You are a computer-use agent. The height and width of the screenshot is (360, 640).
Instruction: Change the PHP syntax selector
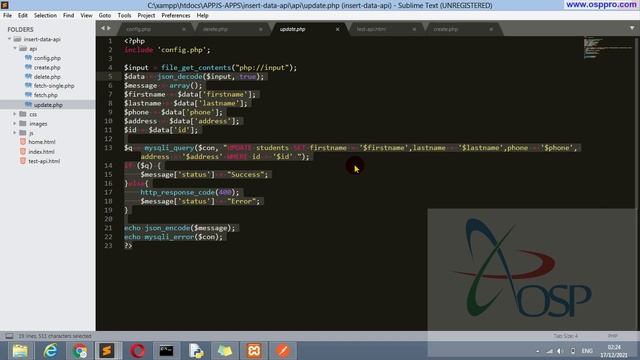point(613,336)
